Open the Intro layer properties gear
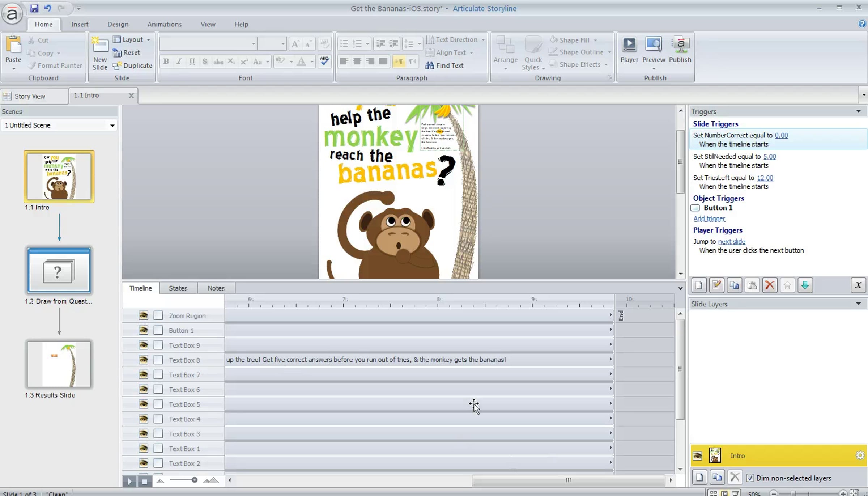 [x=860, y=455]
